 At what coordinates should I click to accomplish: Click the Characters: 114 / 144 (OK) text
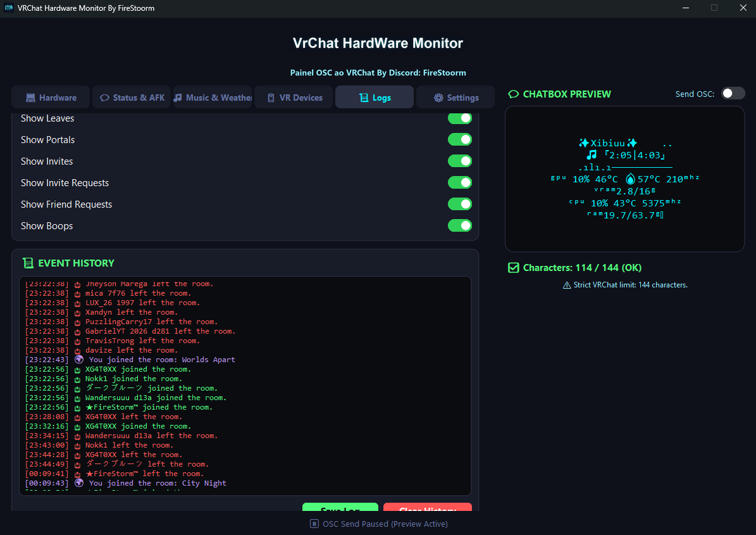pos(583,268)
